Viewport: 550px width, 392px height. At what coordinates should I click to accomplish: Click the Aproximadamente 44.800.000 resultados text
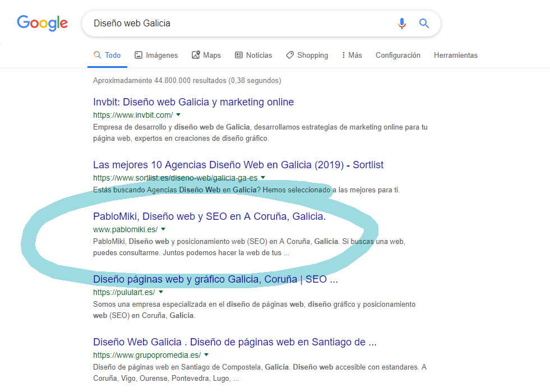click(187, 80)
